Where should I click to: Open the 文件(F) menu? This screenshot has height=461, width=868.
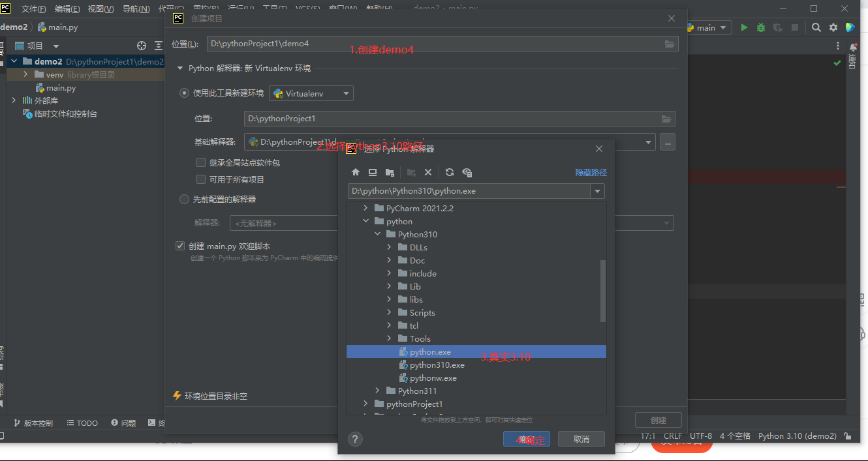tap(34, 9)
